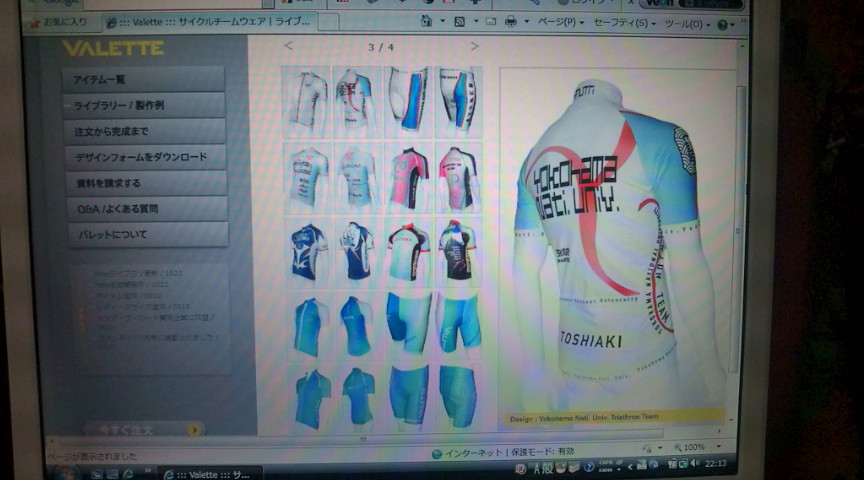Select blue short-sleeve jersey front, bottom row first
Viewport: 864px width, 480px height.
(310, 398)
